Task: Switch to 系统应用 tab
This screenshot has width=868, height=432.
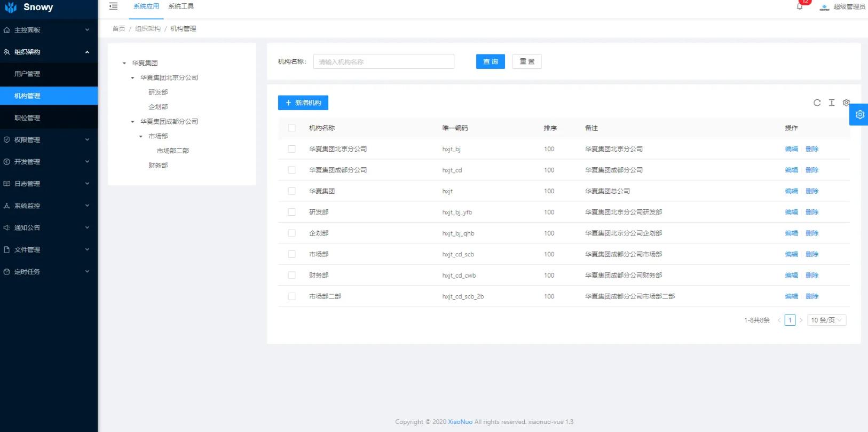Action: tap(146, 6)
